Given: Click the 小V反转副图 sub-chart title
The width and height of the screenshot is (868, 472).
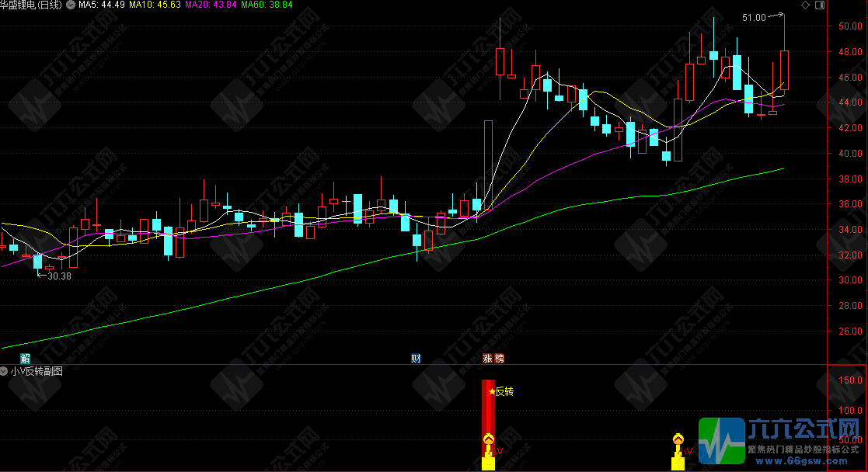Looking at the screenshot, I should pos(37,371).
